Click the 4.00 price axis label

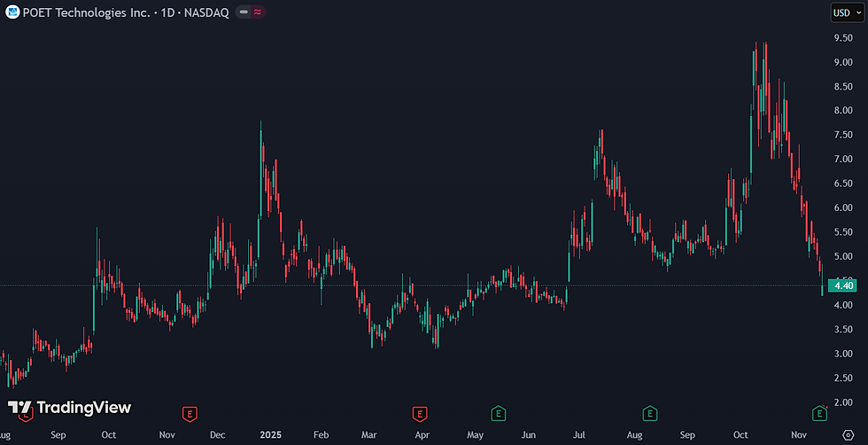coord(843,305)
